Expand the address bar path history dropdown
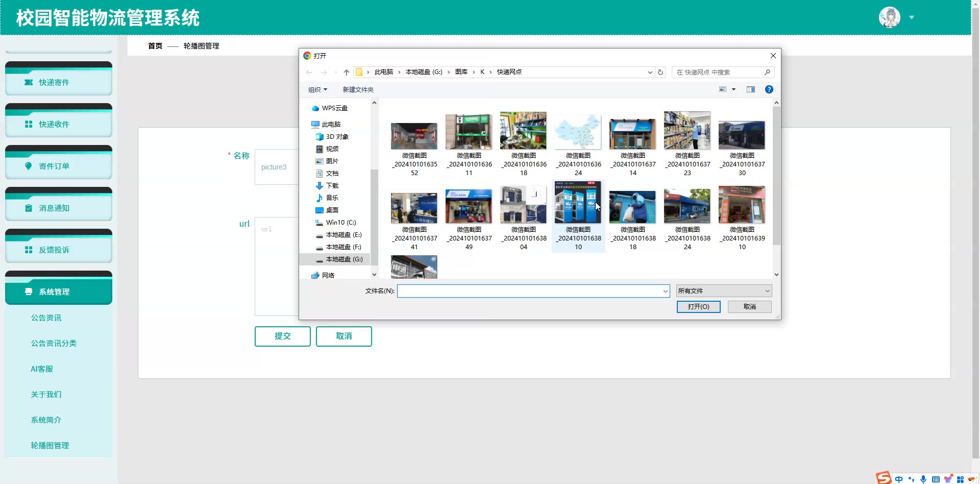The image size is (980, 484). tap(650, 72)
